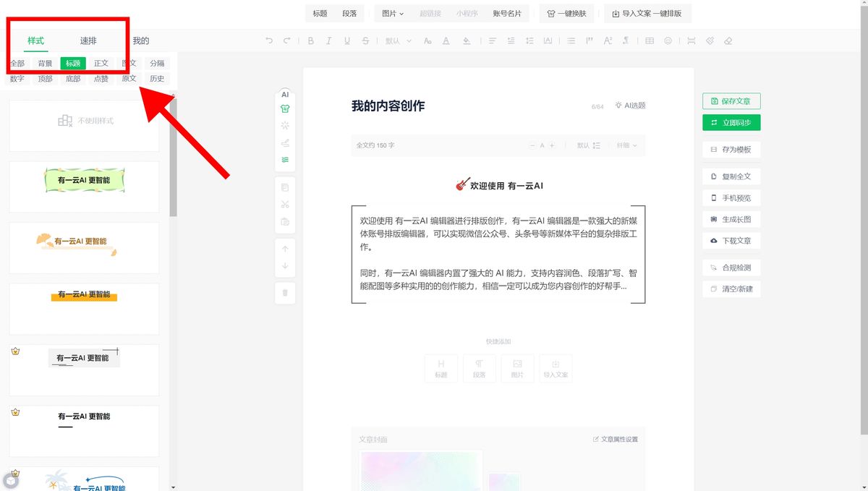Screen dimensions: 868x491
Task: Open the emoji picker
Action: [x=668, y=40]
